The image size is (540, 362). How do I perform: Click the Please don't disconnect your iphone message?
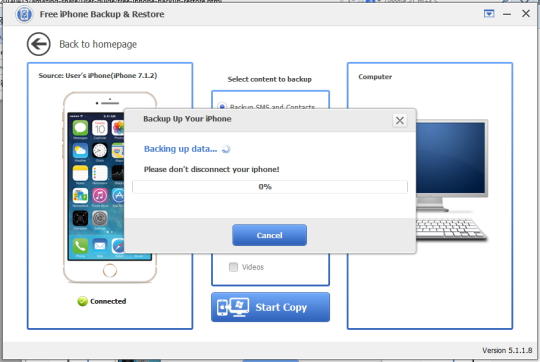pyautogui.click(x=211, y=169)
